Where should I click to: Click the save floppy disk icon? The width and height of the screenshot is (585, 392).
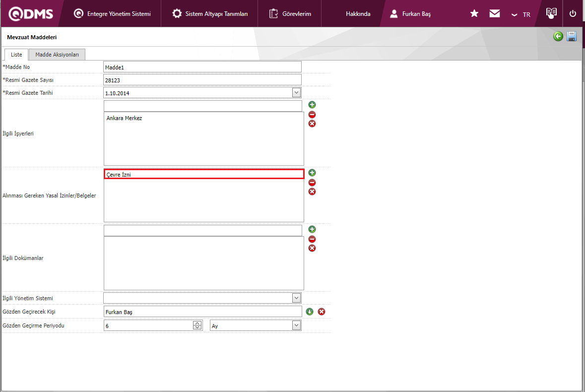[x=572, y=36]
